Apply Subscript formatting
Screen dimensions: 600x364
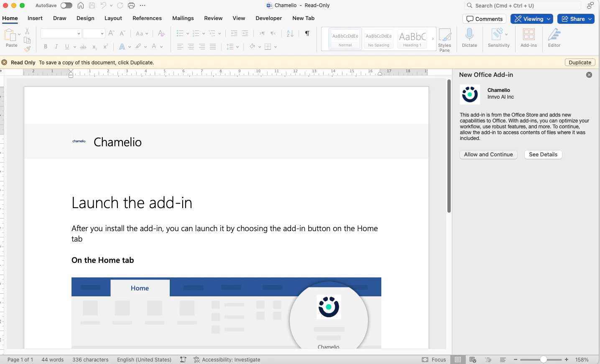point(94,47)
